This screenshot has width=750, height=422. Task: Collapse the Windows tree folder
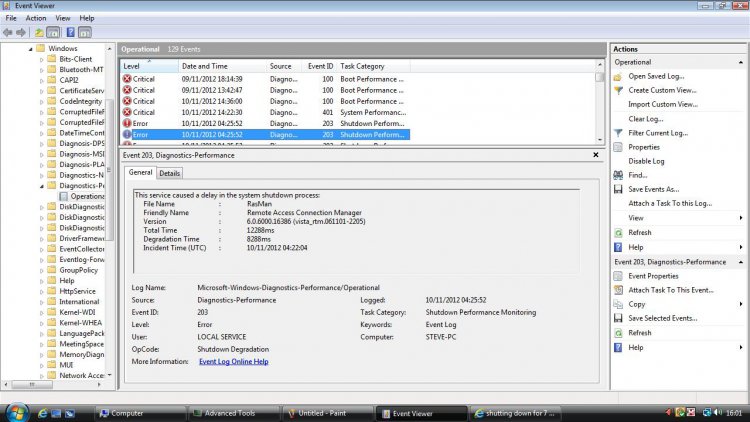[x=31, y=49]
